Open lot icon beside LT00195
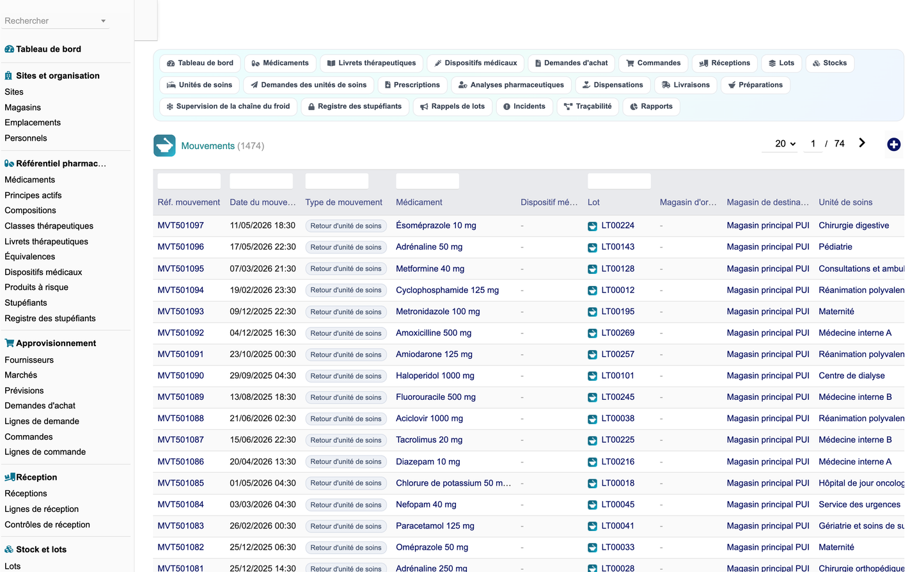 pos(593,312)
